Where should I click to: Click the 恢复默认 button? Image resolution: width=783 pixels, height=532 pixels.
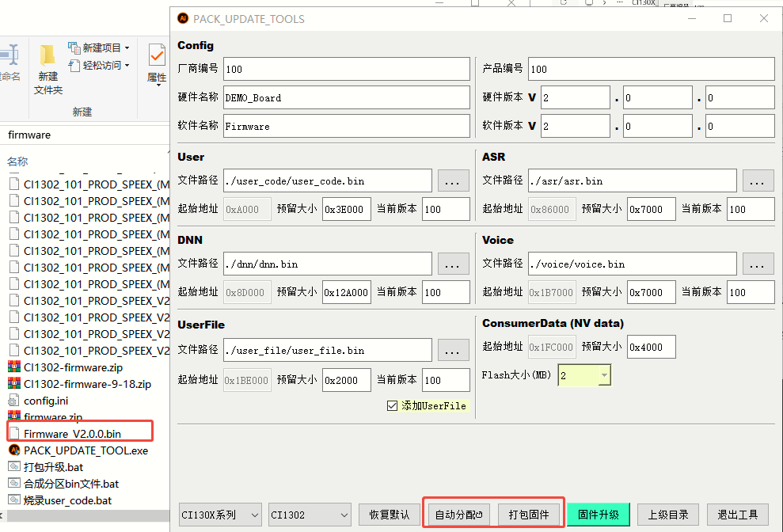tap(389, 515)
